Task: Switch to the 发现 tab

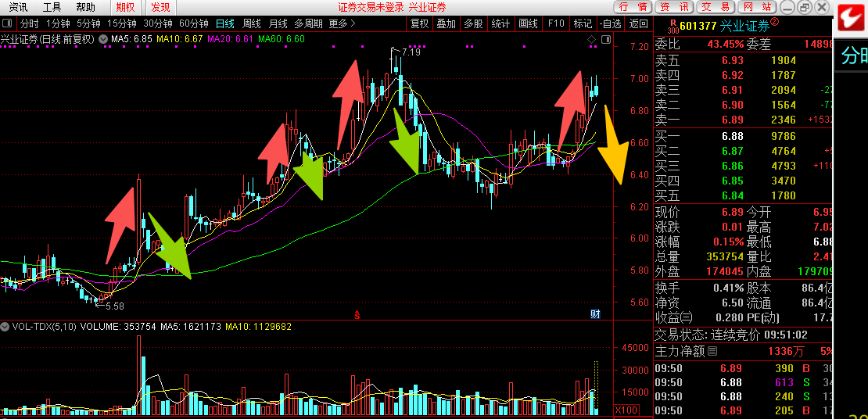Action: [160, 7]
